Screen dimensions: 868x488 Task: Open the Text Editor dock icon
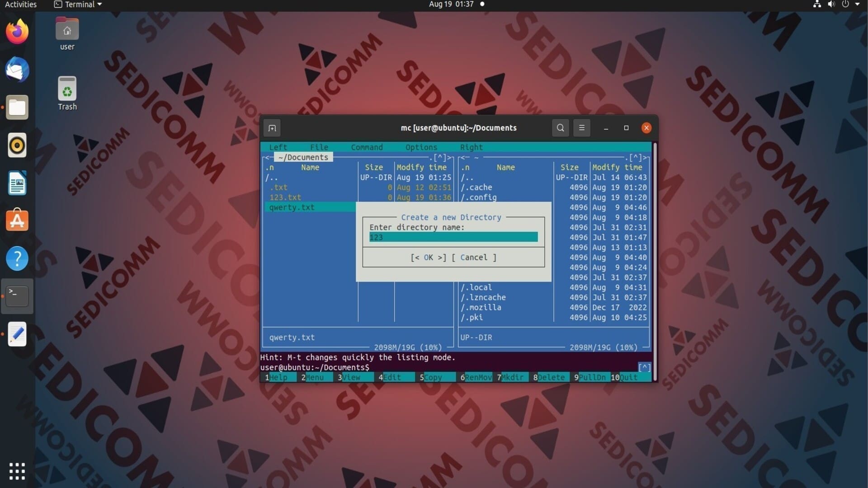click(x=17, y=334)
